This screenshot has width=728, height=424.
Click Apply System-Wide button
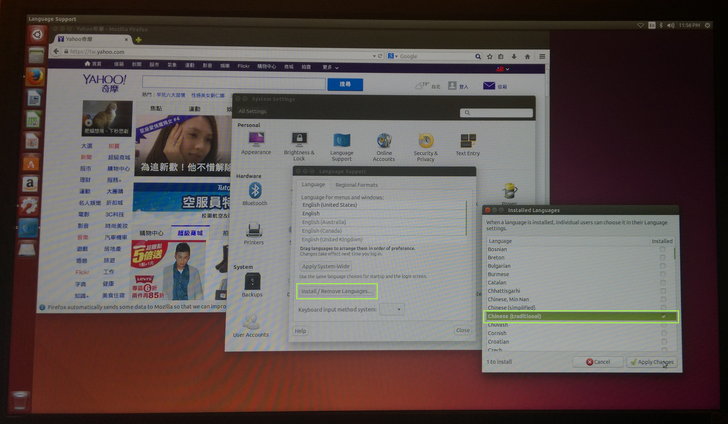(x=325, y=267)
